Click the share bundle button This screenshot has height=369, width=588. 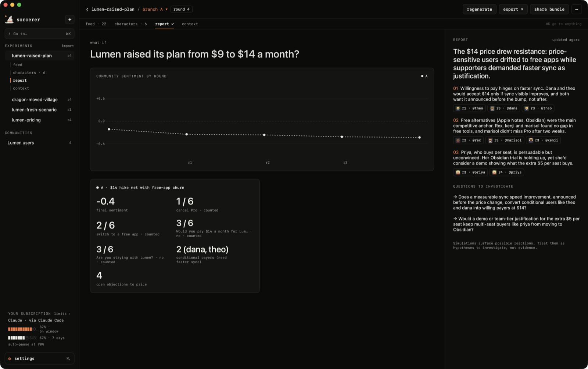pos(549,9)
